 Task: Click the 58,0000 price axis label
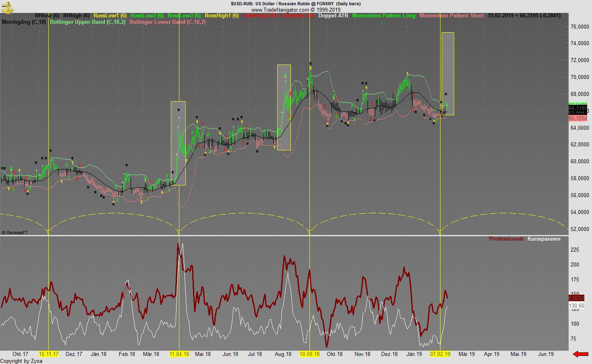tap(580, 179)
